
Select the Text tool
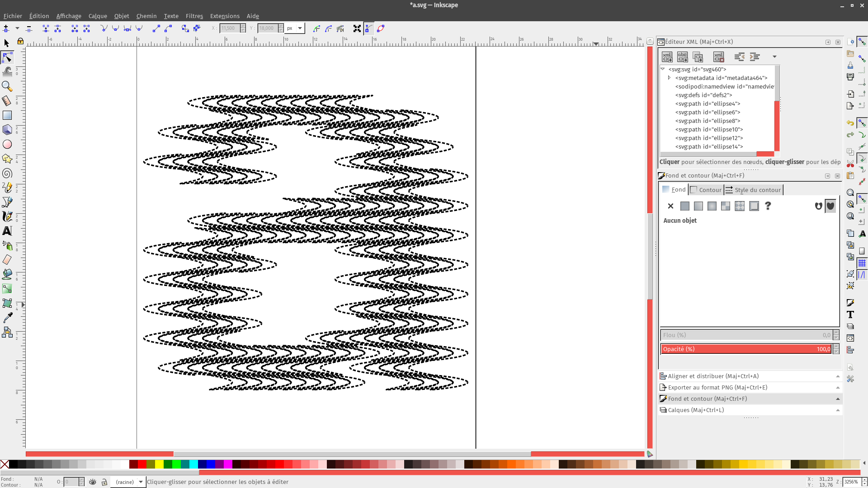click(7, 231)
